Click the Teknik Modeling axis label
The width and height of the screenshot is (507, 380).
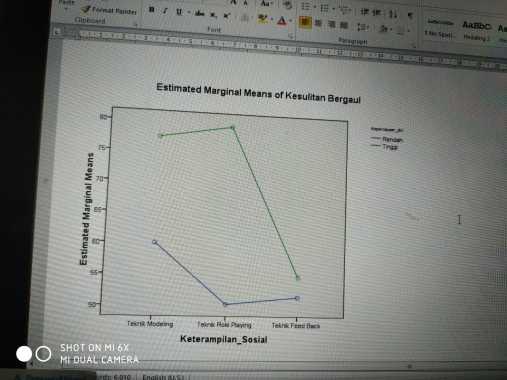[150, 324]
